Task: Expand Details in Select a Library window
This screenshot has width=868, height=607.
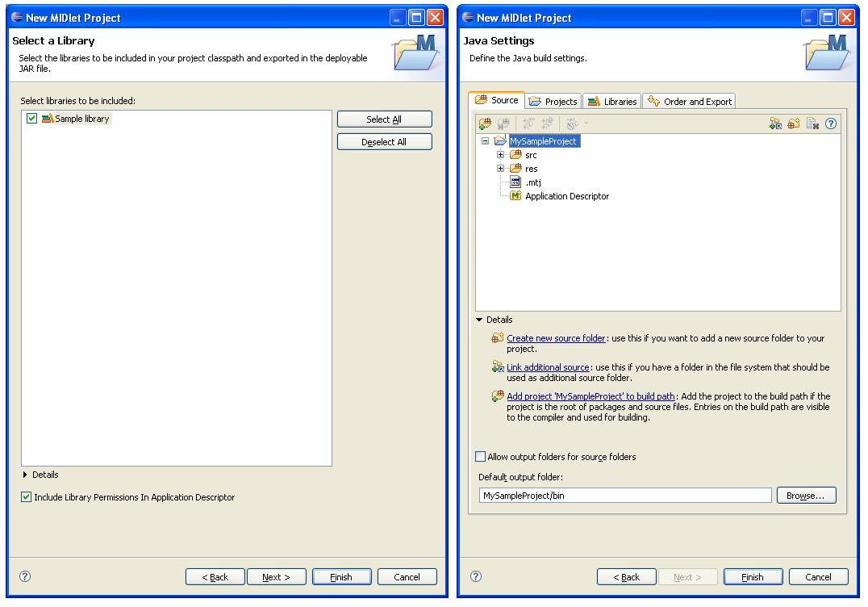Action: coord(25,475)
